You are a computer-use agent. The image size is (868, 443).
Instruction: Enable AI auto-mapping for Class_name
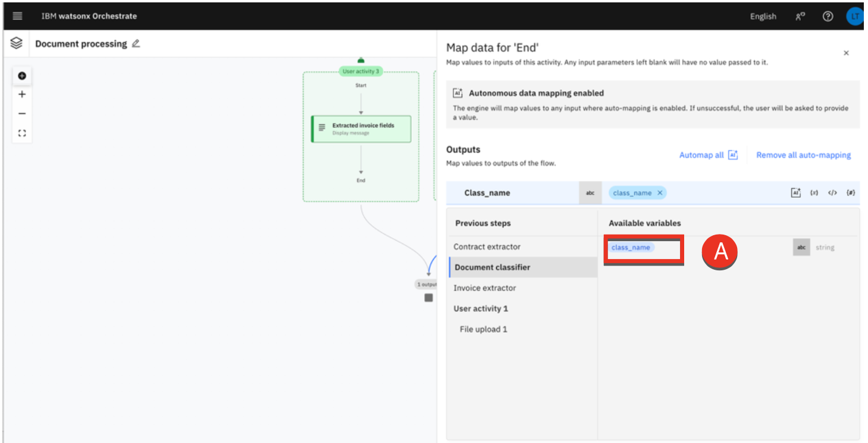coord(795,193)
